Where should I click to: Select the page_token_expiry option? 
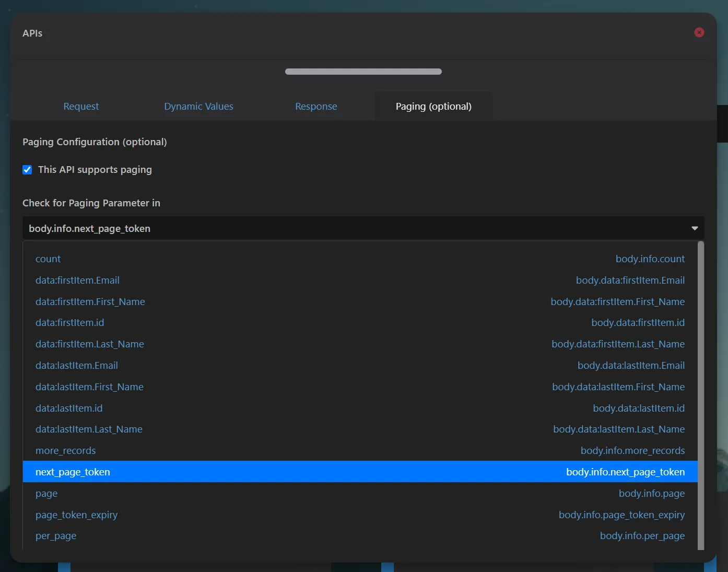(x=360, y=515)
